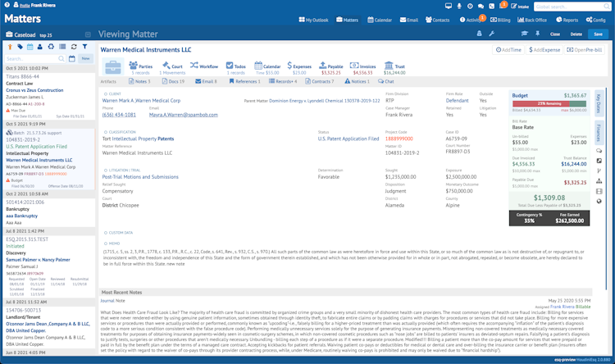Click the user icon in caseload toolbar
Image resolution: width=615 pixels, height=364 pixels.
pos(40,47)
